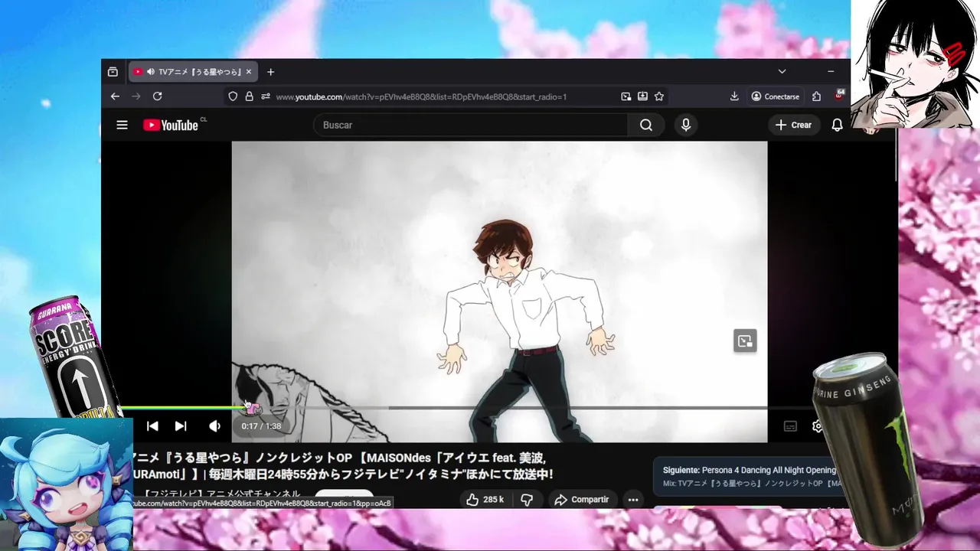980x551 pixels.
Task: Click the Compartir share button
Action: click(581, 500)
